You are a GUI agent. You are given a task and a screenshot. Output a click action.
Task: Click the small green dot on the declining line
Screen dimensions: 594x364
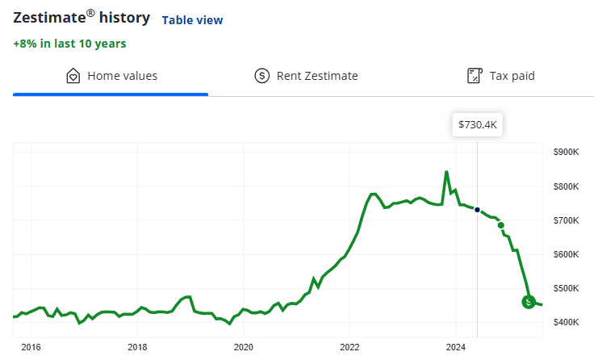click(501, 225)
